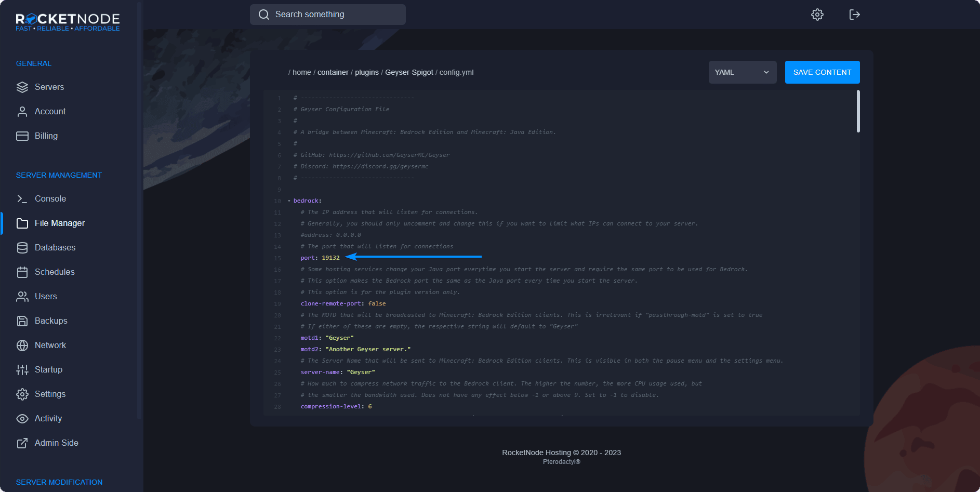Click the Activity eye icon
Screen dimensions: 980x492
22,419
